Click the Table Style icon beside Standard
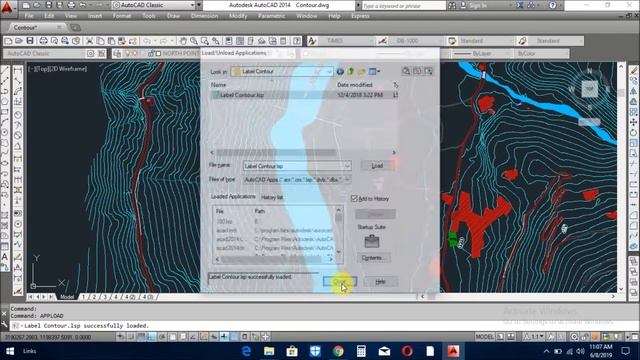 tap(452, 41)
